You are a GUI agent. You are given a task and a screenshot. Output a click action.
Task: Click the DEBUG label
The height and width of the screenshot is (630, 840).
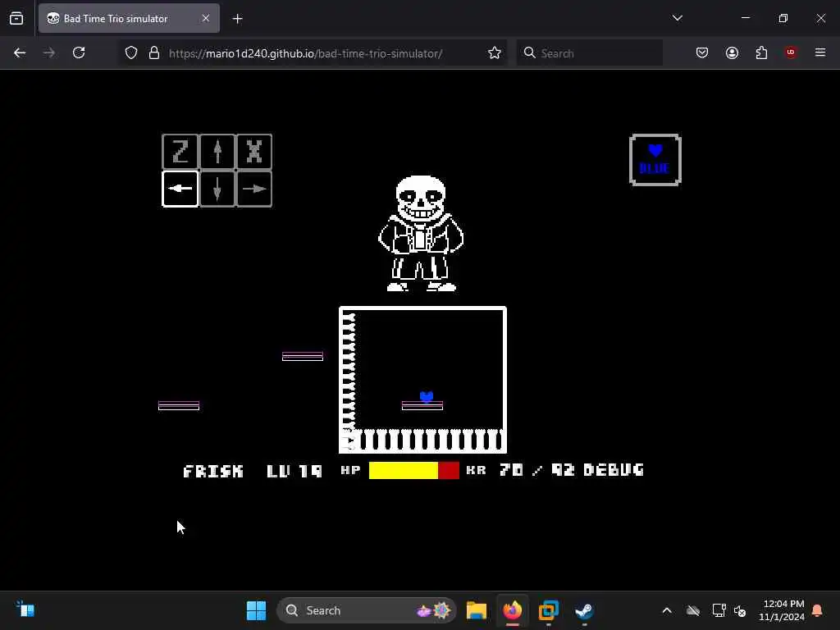pos(614,470)
